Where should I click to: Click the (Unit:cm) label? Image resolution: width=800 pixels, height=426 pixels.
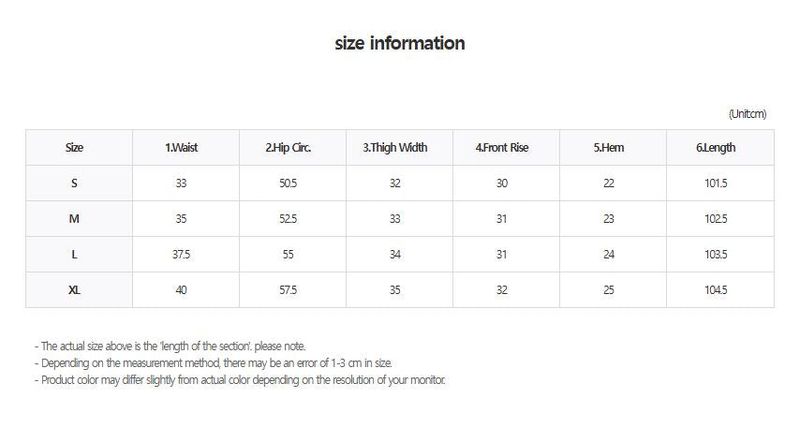(x=747, y=114)
